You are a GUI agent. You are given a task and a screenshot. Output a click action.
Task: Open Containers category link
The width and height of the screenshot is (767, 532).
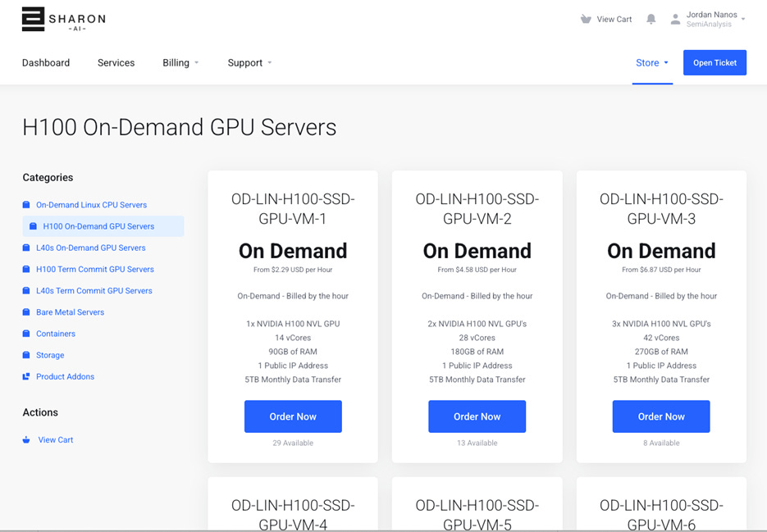pos(56,334)
